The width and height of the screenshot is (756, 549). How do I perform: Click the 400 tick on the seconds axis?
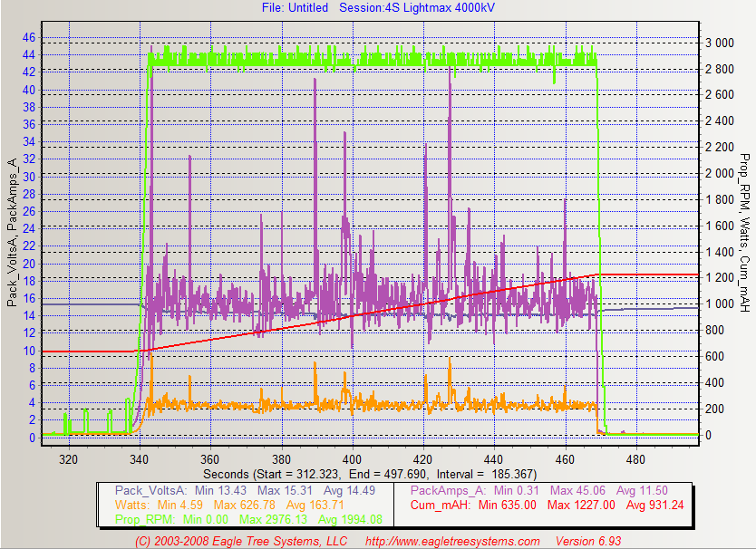352,458
